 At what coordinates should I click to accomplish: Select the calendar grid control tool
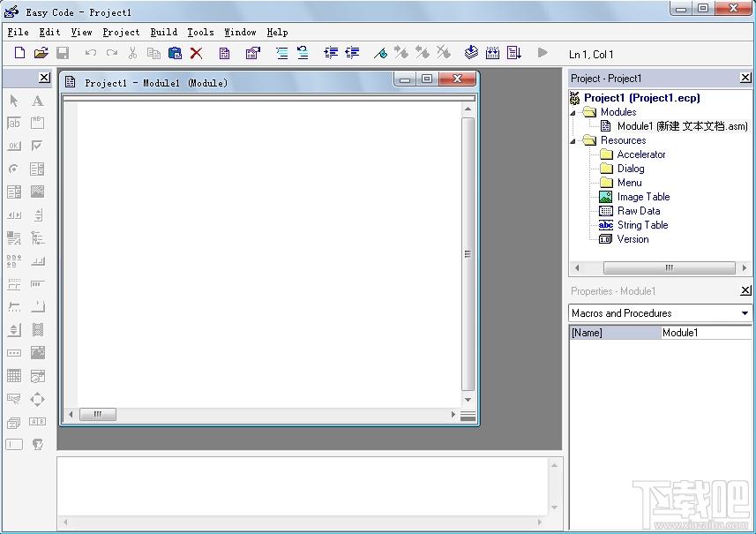[14, 375]
